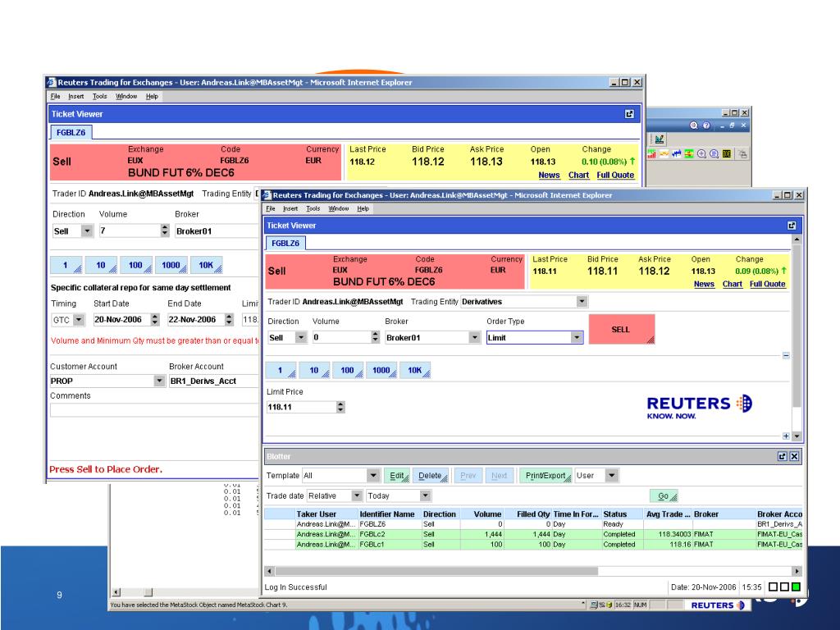The height and width of the screenshot is (630, 840).
Task: Open the Window menu in the back window
Action: (126, 97)
